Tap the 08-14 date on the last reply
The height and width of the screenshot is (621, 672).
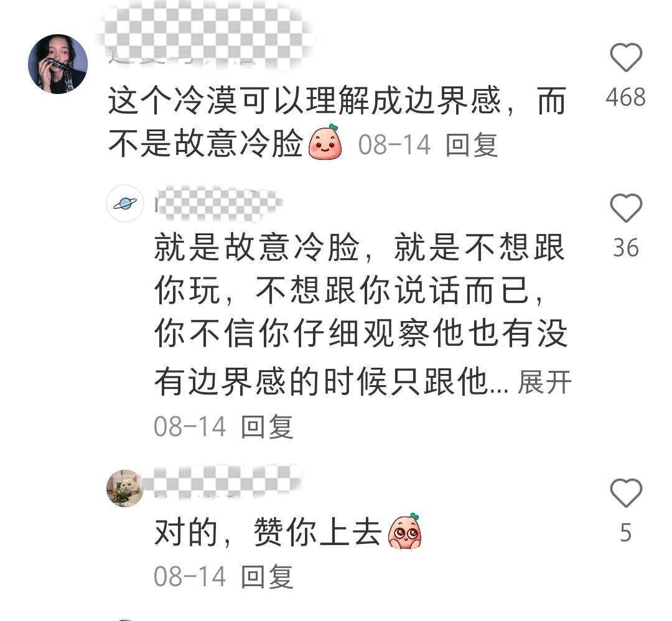tap(190, 577)
